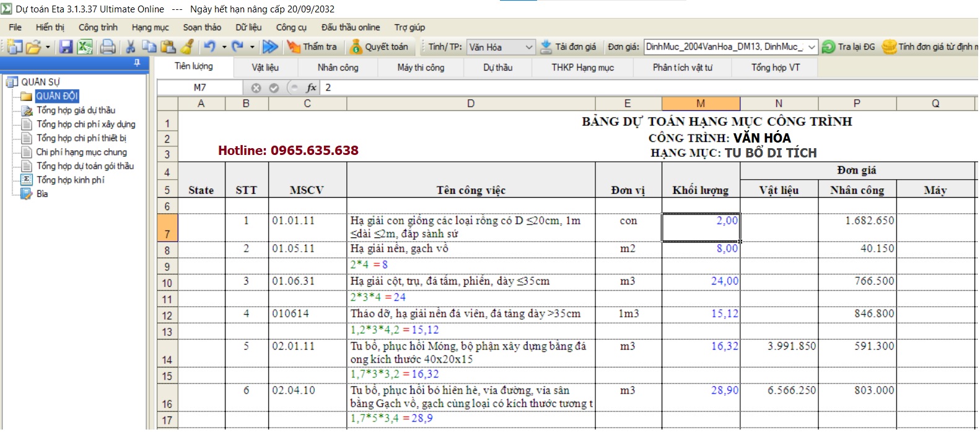Cancel formula bar entry with X button
Image resolution: width=980 pixels, height=432 pixels.
click(x=256, y=88)
